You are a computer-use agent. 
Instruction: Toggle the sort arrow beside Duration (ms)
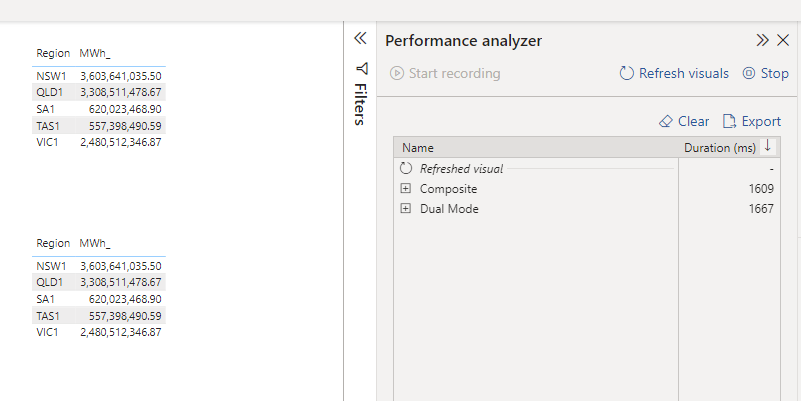click(x=768, y=147)
